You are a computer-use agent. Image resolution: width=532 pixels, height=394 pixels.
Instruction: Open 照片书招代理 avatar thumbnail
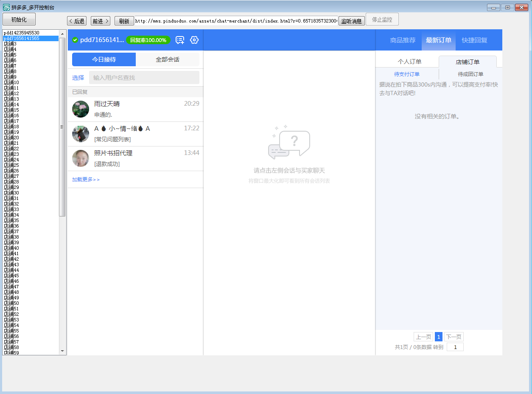[x=81, y=158]
